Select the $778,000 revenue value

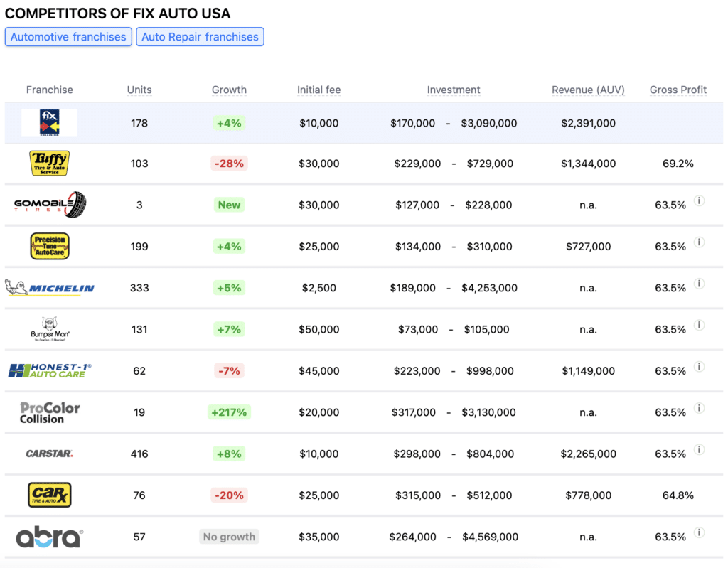(588, 495)
